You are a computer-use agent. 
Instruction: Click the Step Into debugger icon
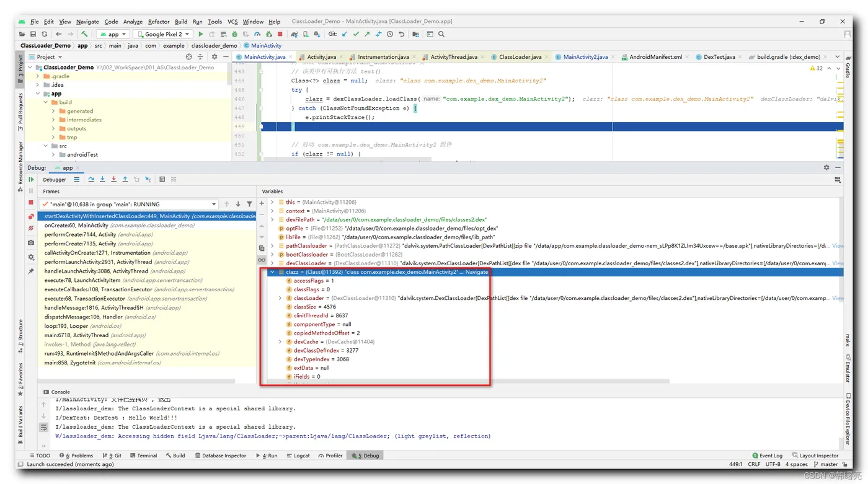102,179
